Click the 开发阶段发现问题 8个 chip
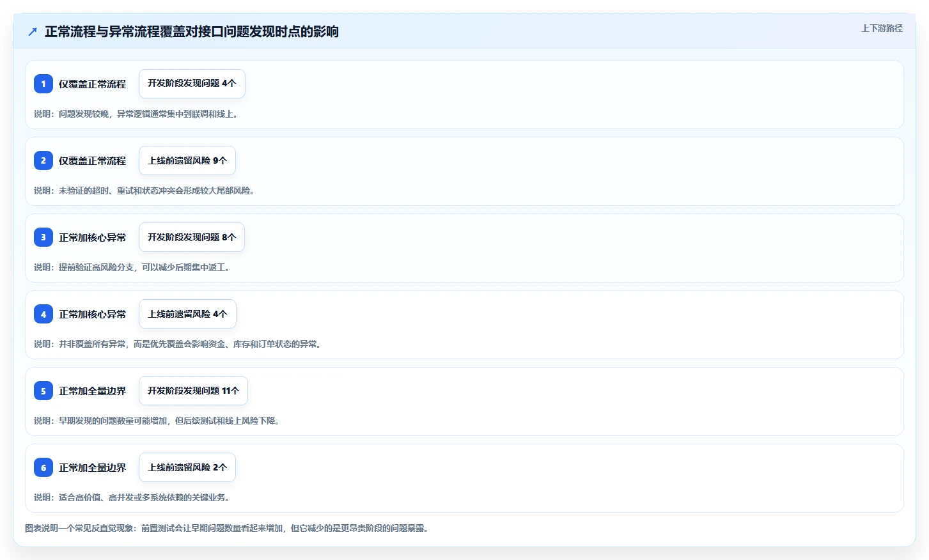This screenshot has width=929, height=560. pos(192,237)
